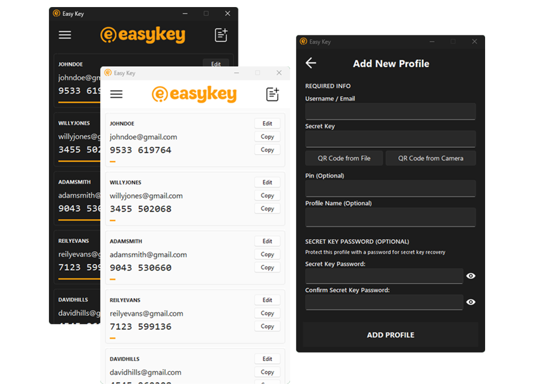This screenshot has width=534, height=392.
Task: Click the easykey logo in the background window
Action: tap(142, 35)
